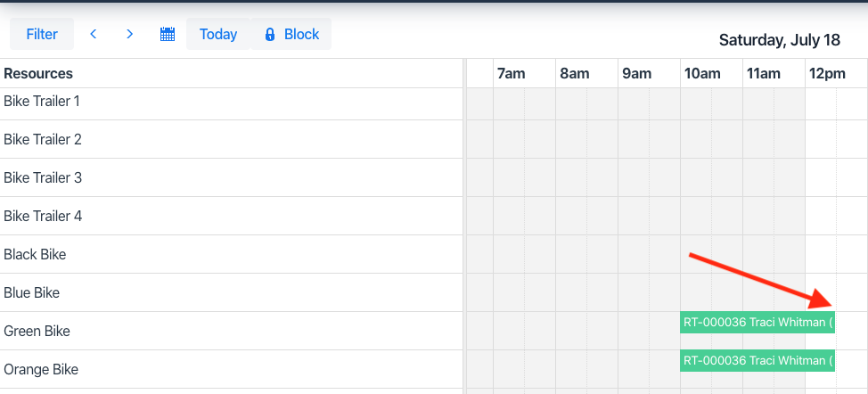Viewport: 868px width, 394px height.
Task: Go to previous day arrow
Action: point(93,35)
